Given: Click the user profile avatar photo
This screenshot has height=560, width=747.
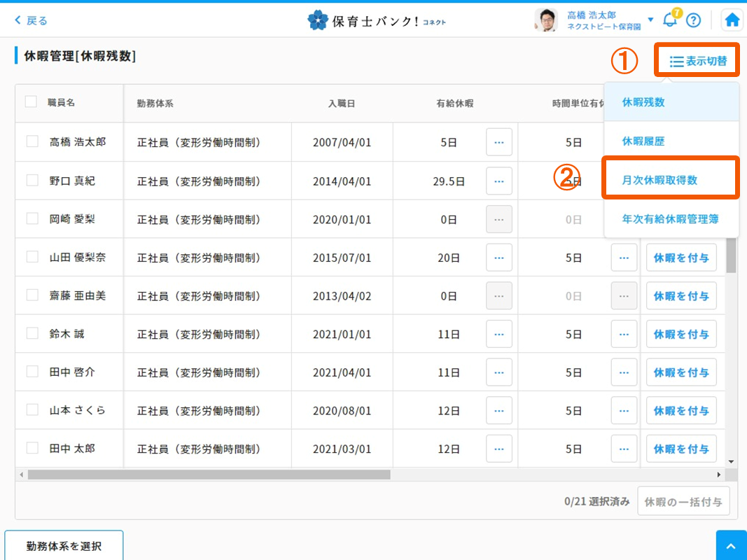Looking at the screenshot, I should coord(545,20).
